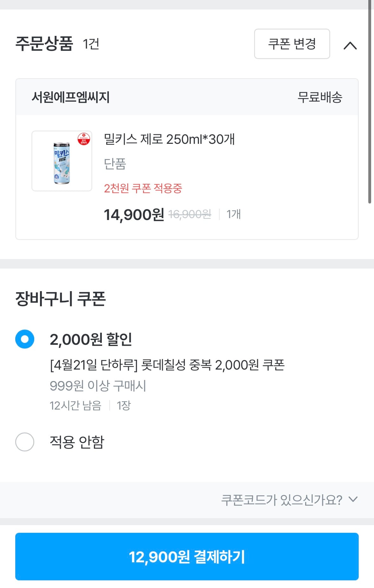374x588 pixels.
Task: Tap the red 2천원 쿠폰 적용중 text
Action: [143, 188]
